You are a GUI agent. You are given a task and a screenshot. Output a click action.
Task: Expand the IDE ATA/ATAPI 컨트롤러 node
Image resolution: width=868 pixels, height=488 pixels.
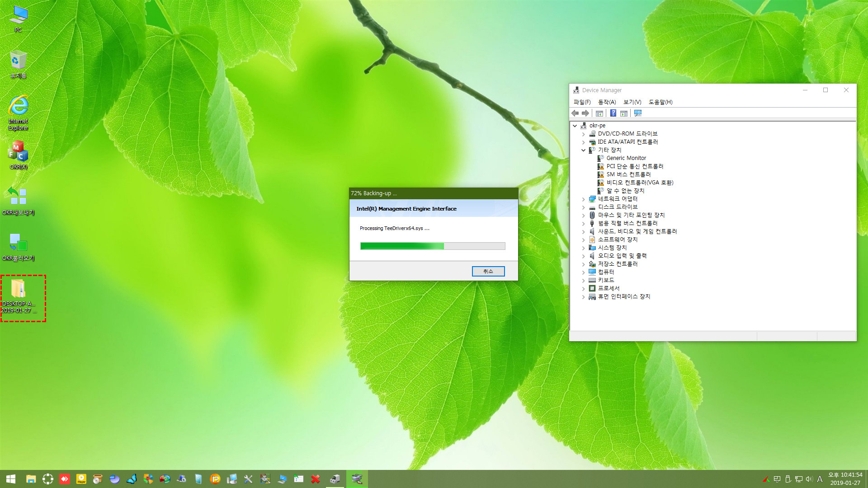coord(583,142)
